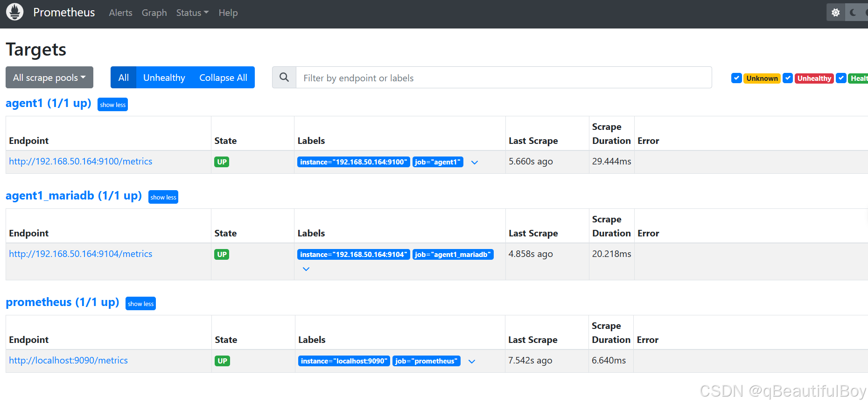The image size is (868, 406).
Task: Expand labels chevron for agent1 target
Action: pyautogui.click(x=475, y=163)
